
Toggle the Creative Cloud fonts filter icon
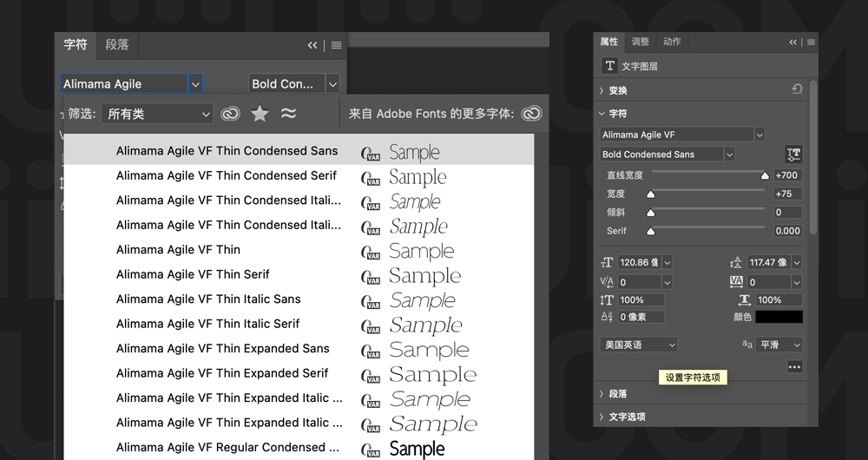click(230, 114)
